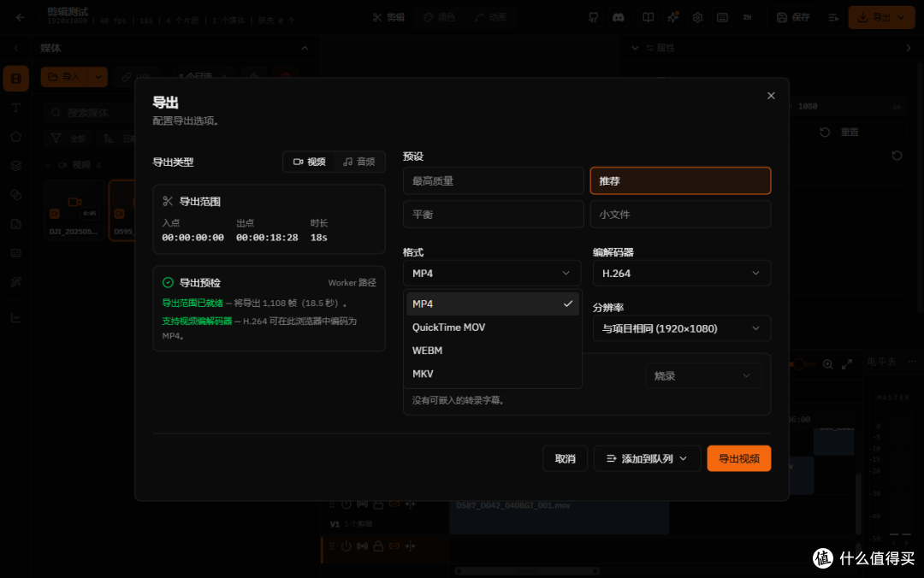
Task: Select the DJI_202505 media thumbnail
Action: [74, 210]
